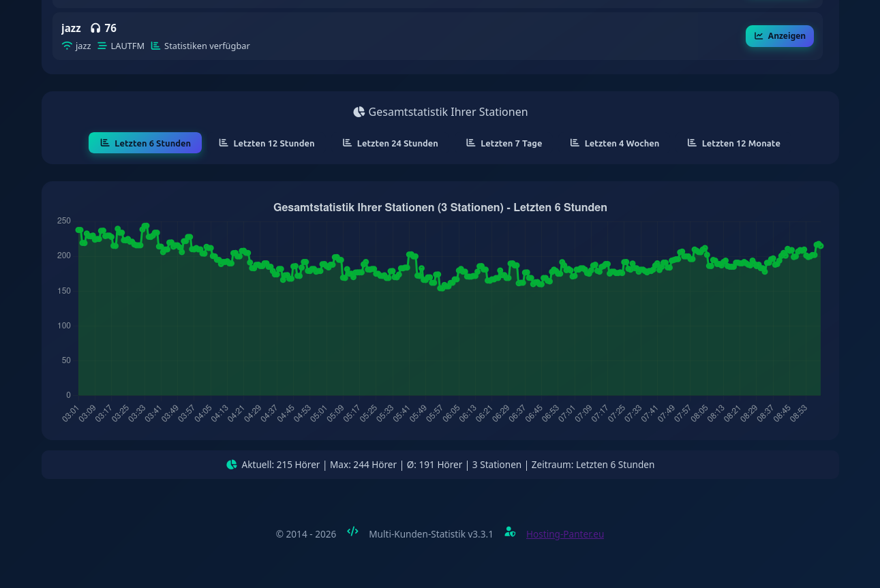Viewport: 880px width, 588px height.
Task: Switch to Letzten 7 Tage range
Action: pyautogui.click(x=504, y=143)
